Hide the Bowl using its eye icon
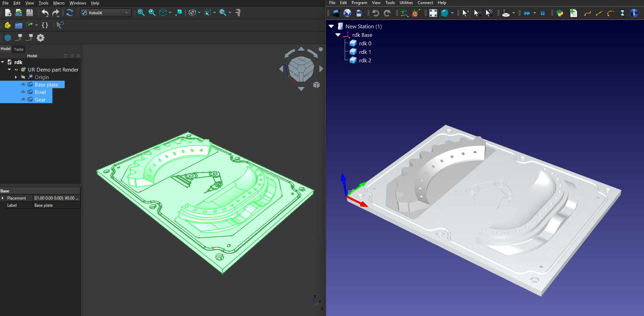644x316 pixels. coord(23,92)
